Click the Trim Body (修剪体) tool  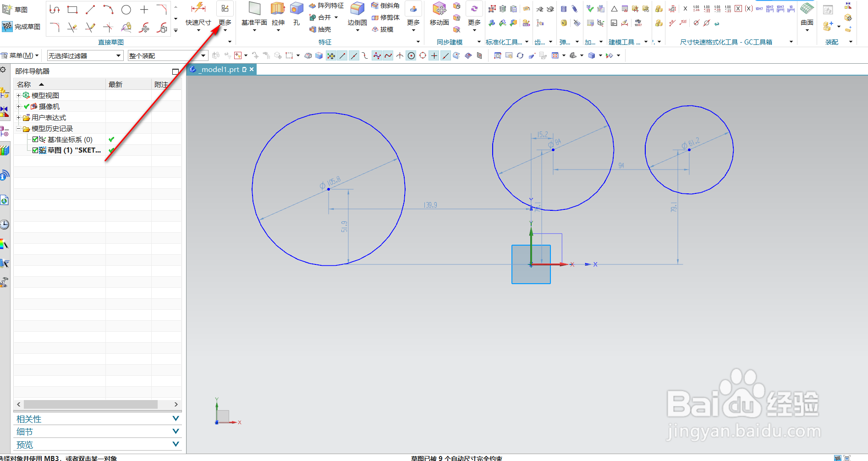385,17
